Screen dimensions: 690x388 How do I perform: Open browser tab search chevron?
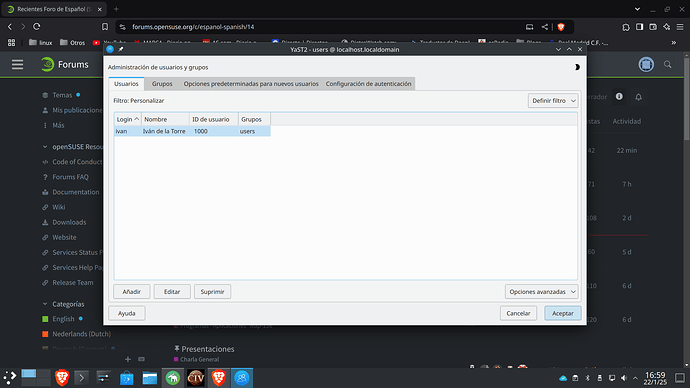[x=637, y=9]
